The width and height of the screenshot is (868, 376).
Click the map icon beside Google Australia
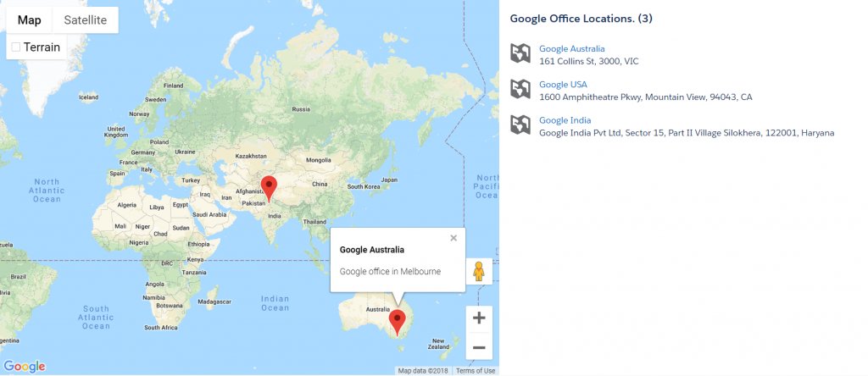click(520, 53)
